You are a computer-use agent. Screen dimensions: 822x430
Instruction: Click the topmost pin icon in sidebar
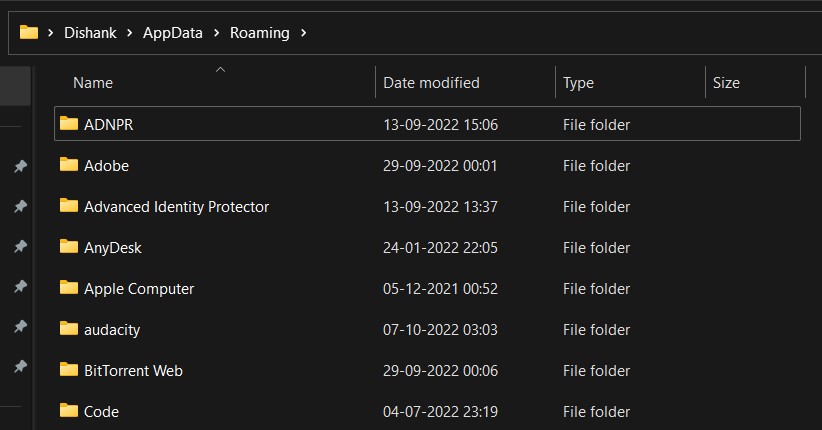(19, 166)
